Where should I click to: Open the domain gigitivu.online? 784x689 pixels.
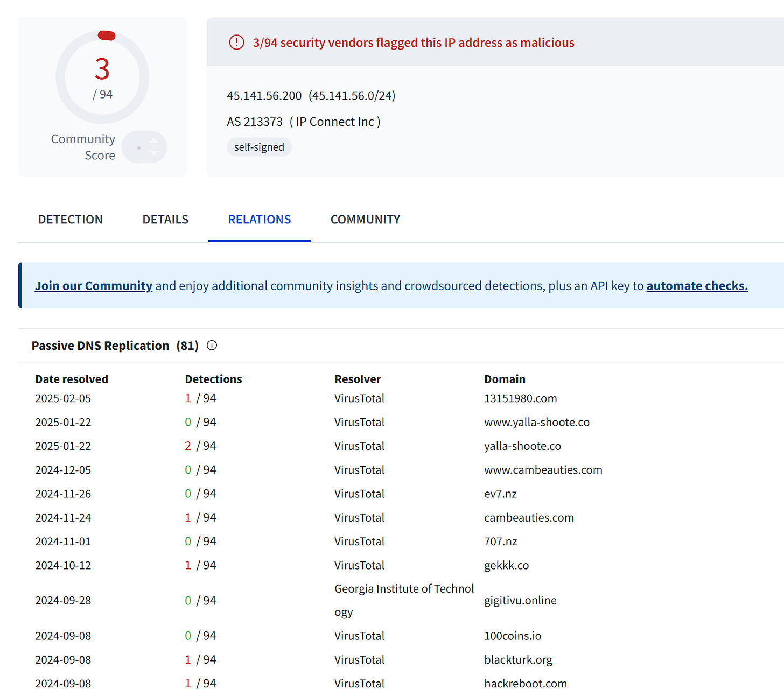(x=520, y=600)
